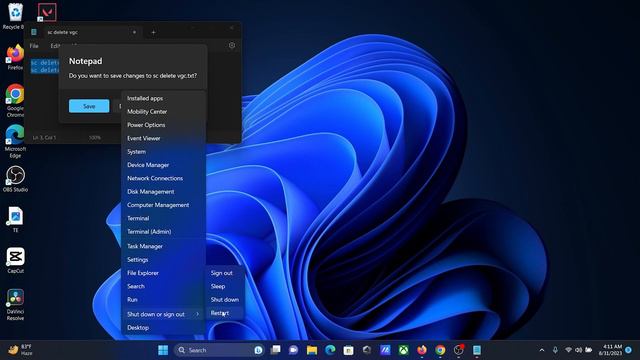Open the taskbar clock and date
This screenshot has width=640, height=360.
(610, 350)
